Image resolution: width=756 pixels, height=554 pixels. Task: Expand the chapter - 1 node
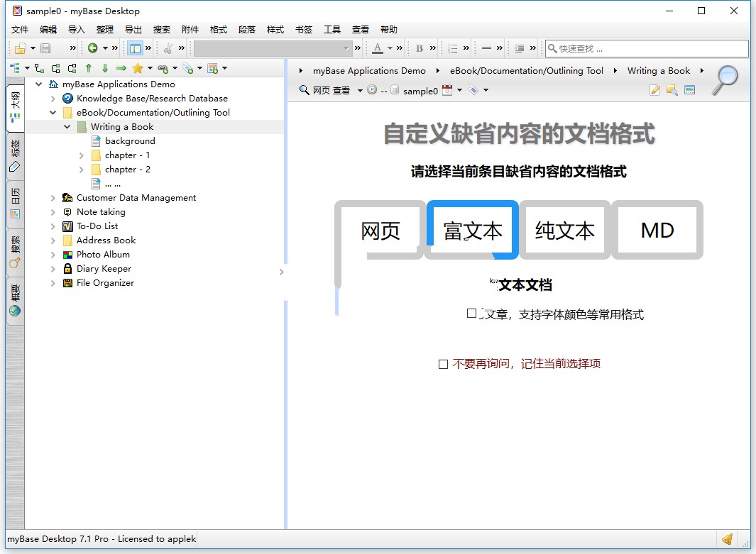tap(82, 155)
